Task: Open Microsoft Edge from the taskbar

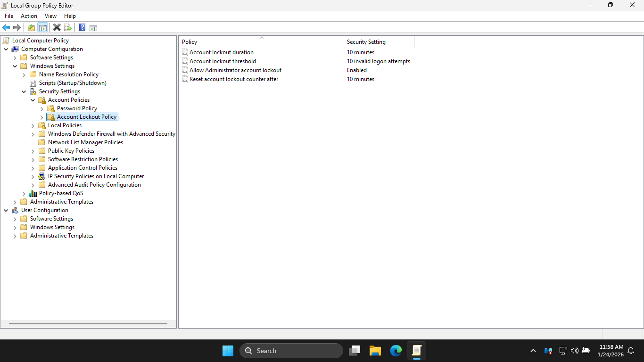Action: coord(396,351)
